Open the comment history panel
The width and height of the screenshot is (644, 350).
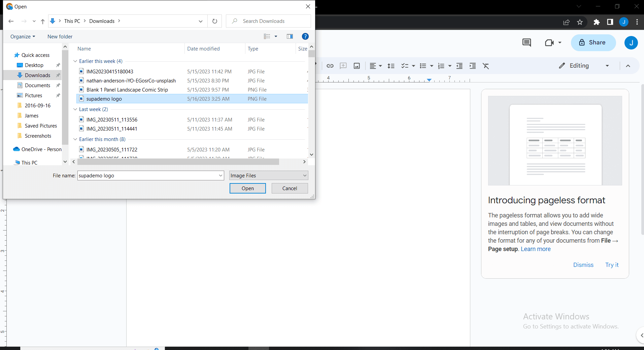coord(527,43)
